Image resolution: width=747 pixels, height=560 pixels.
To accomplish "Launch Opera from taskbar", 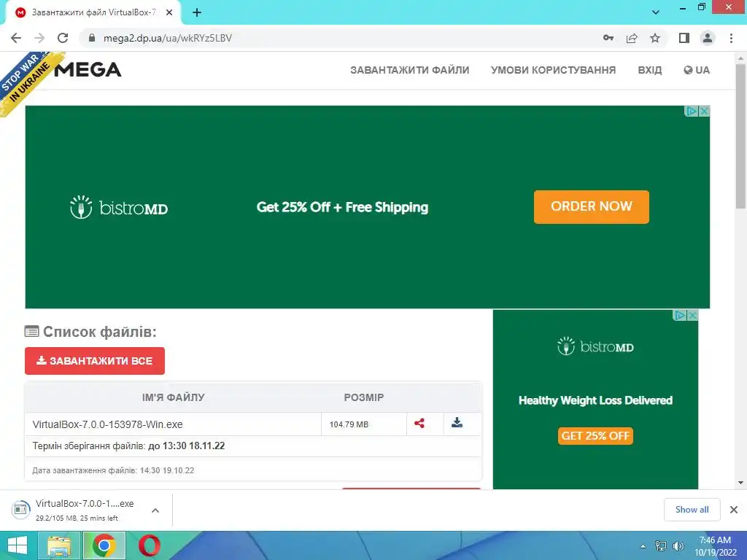I will click(149, 545).
